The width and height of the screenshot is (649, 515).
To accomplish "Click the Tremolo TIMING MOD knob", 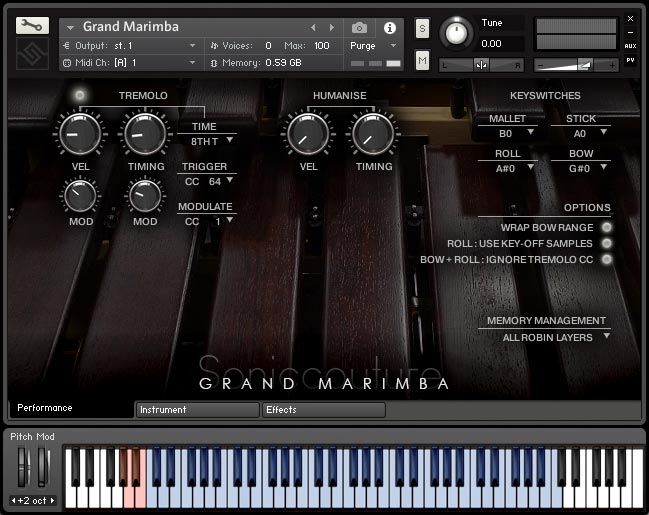I will click(x=145, y=196).
